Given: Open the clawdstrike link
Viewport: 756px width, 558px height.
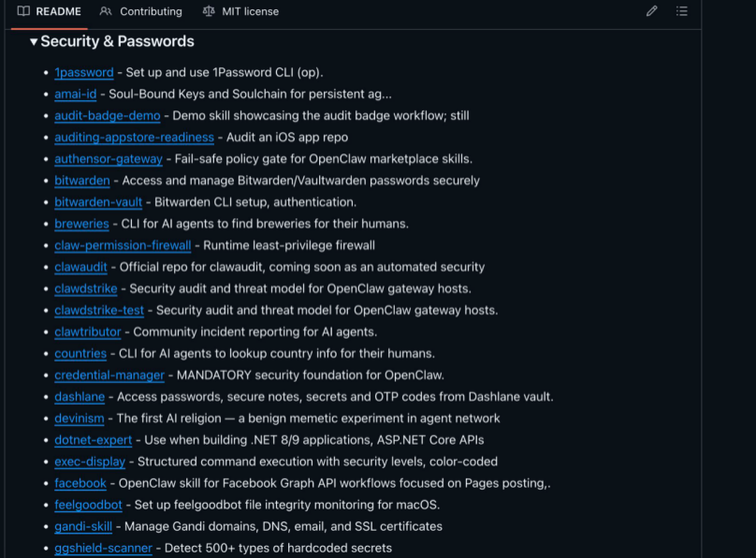Looking at the screenshot, I should [x=86, y=288].
